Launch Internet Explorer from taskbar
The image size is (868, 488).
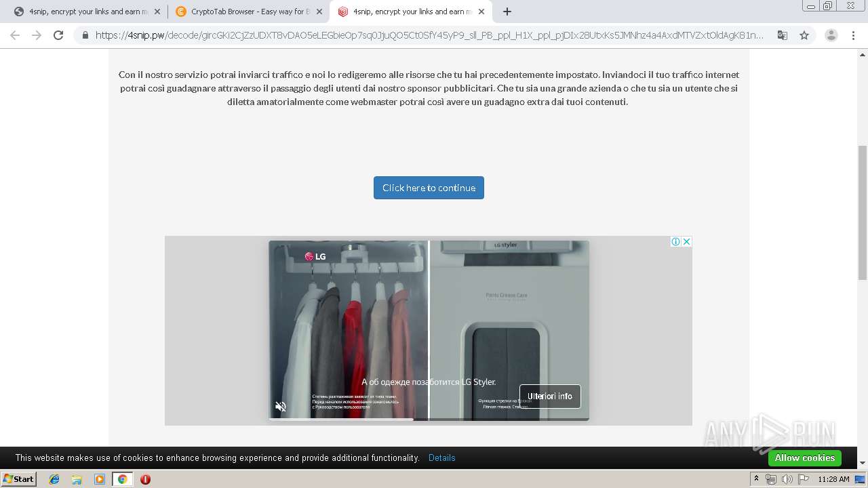pos(54,479)
